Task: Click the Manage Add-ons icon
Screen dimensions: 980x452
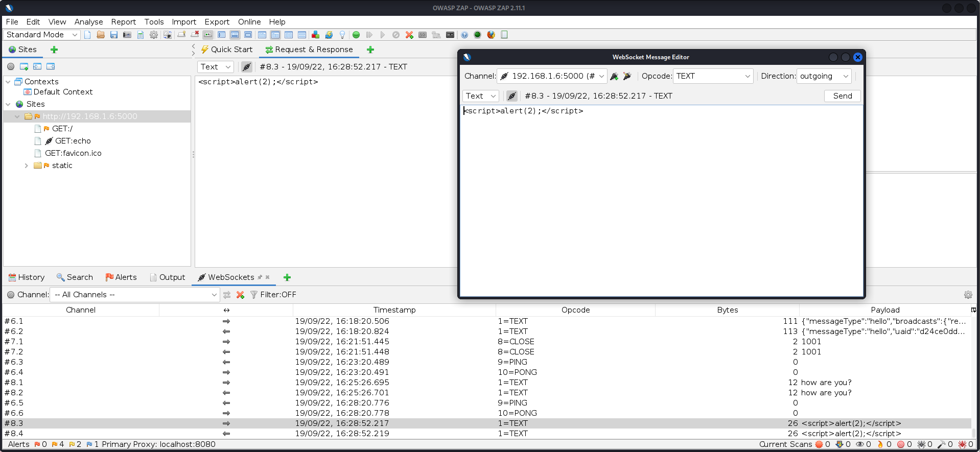Action: point(315,35)
